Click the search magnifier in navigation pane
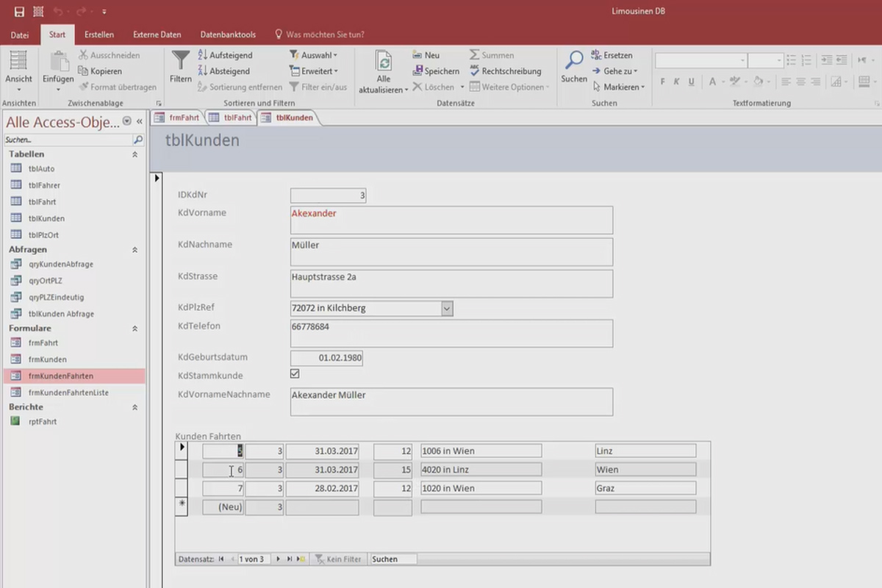Viewport: 882px width, 588px height. coord(137,139)
